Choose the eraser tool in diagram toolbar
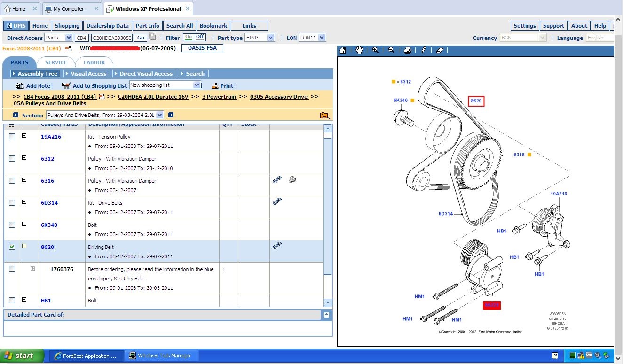 440,50
